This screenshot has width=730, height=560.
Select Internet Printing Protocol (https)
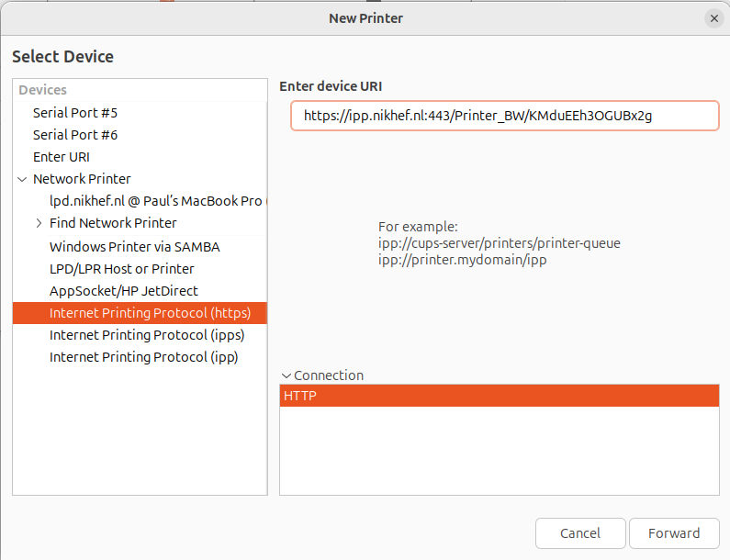pos(150,313)
